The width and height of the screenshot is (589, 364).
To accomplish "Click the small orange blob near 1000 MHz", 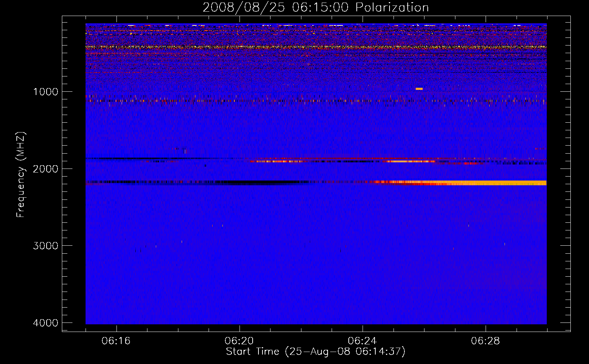I will [x=419, y=89].
